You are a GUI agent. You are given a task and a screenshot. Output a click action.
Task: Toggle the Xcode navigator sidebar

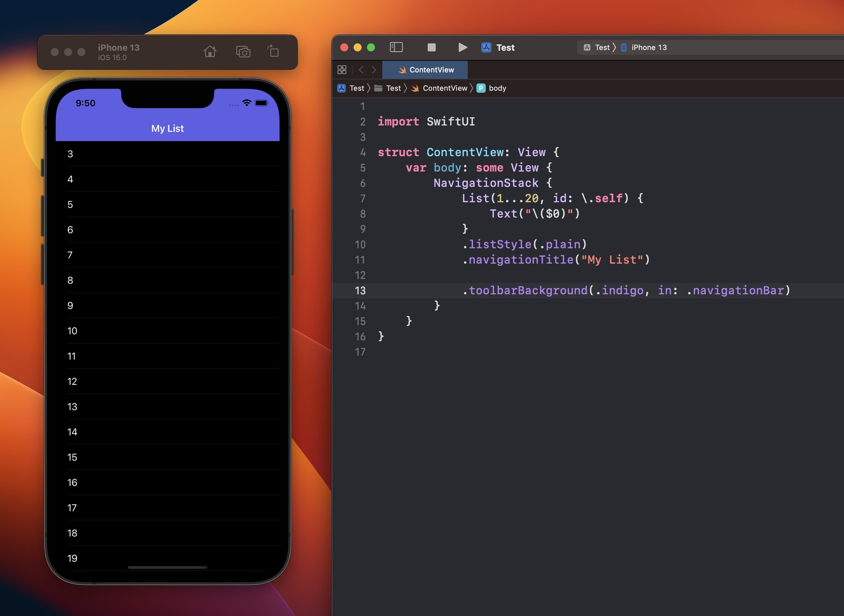click(x=396, y=47)
